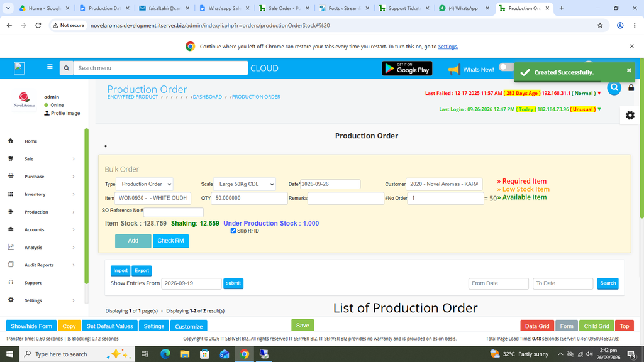This screenshot has height=362, width=644.
Task: Click the magnifier icon beside Search menu
Action: click(67, 68)
